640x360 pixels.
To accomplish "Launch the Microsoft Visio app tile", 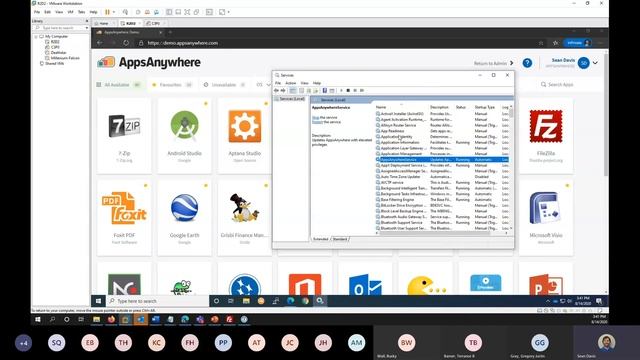I will [x=546, y=218].
